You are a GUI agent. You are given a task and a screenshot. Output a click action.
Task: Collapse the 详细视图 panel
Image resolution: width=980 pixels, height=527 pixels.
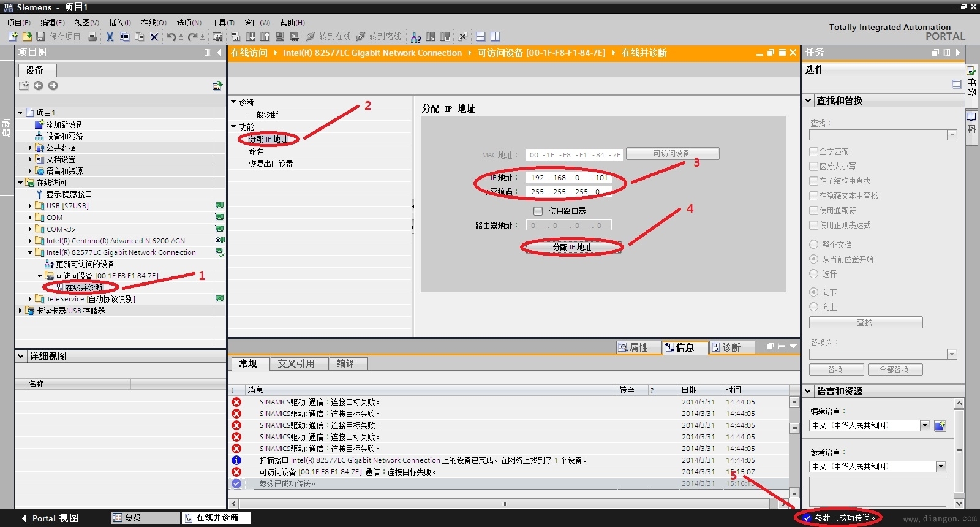21,356
